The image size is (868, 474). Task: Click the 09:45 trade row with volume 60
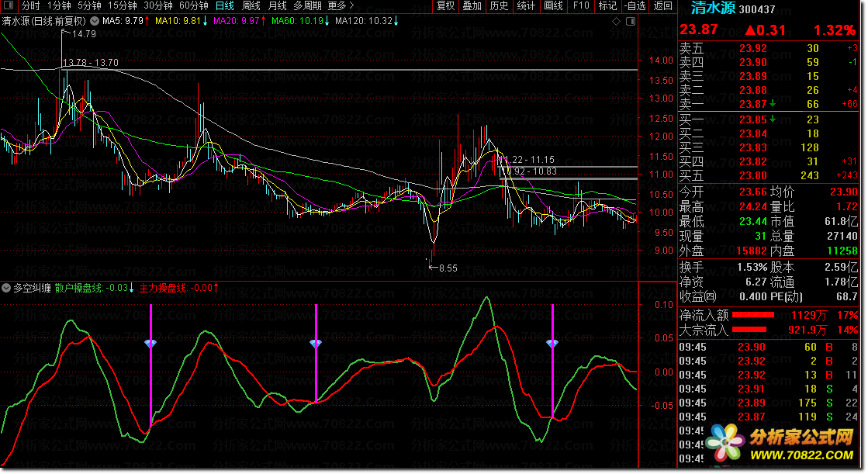pos(769,348)
